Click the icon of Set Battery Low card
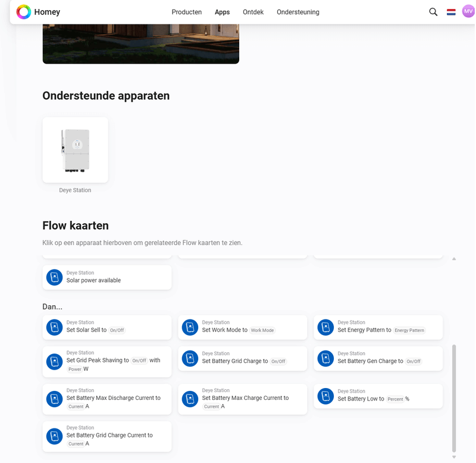 tap(325, 396)
